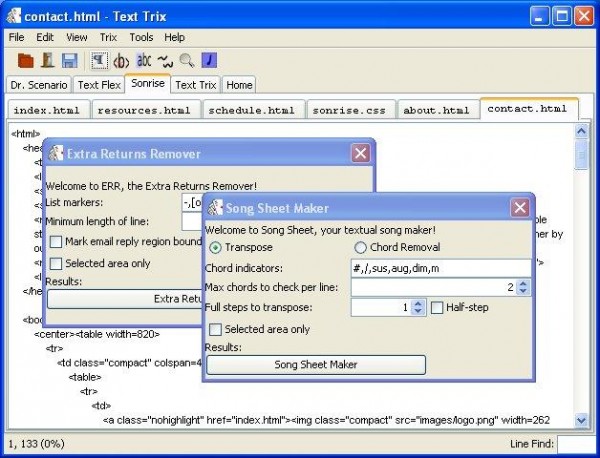Click the '<center><table width=820>' code line

click(97, 334)
